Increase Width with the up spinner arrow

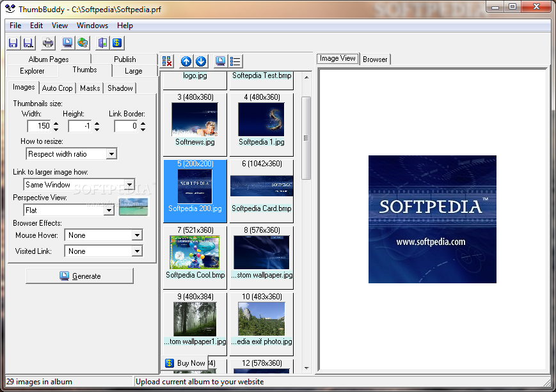pos(56,123)
